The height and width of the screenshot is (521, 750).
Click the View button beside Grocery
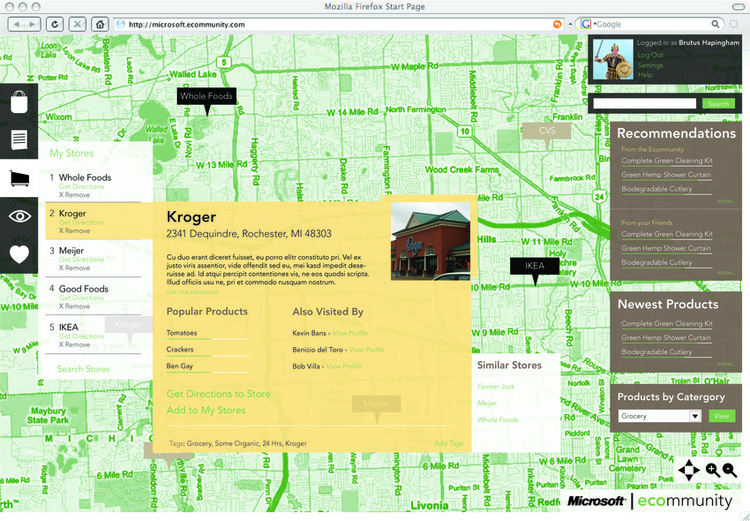(x=721, y=416)
